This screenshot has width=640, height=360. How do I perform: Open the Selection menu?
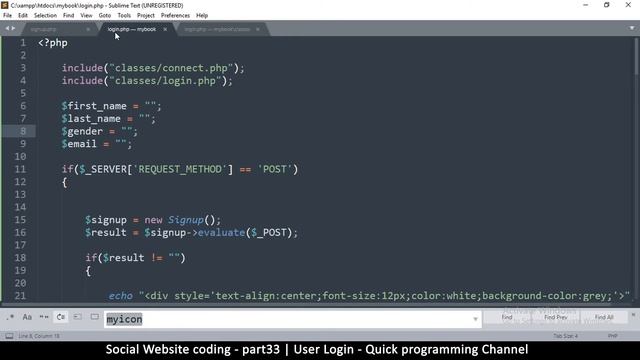coord(45,16)
